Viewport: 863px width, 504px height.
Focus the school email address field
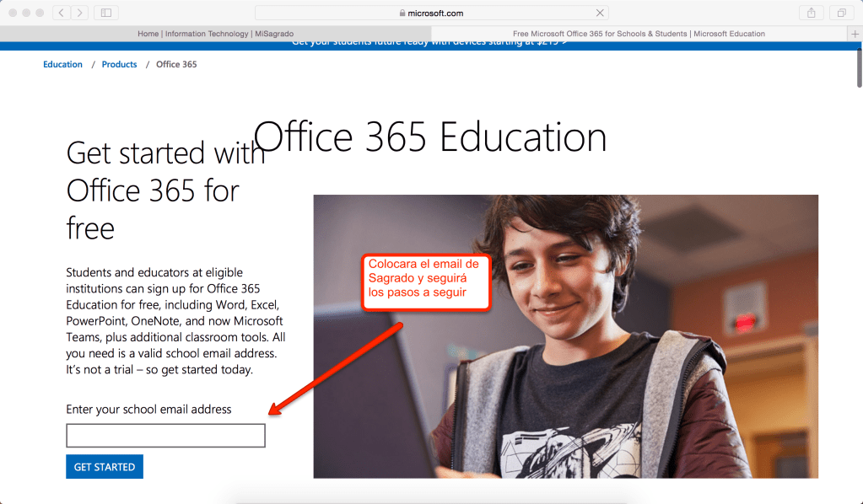pyautogui.click(x=165, y=436)
